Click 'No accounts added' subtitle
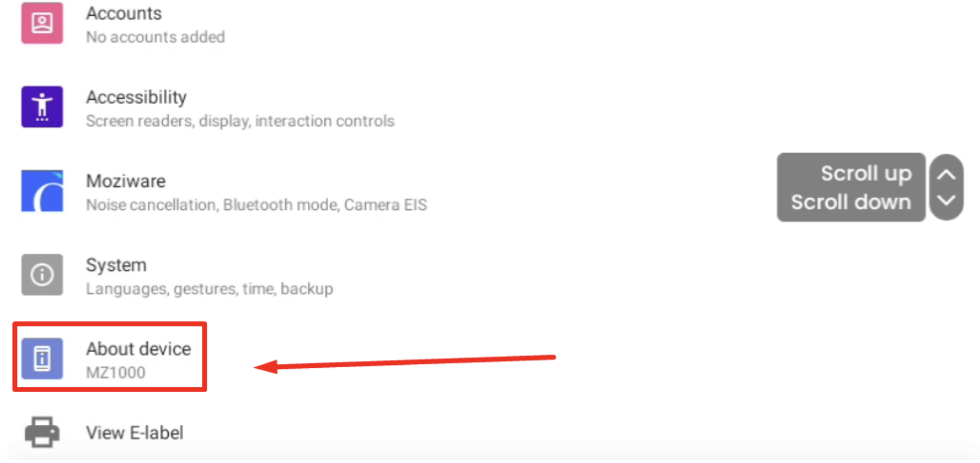This screenshot has height=463, width=980. (x=155, y=37)
